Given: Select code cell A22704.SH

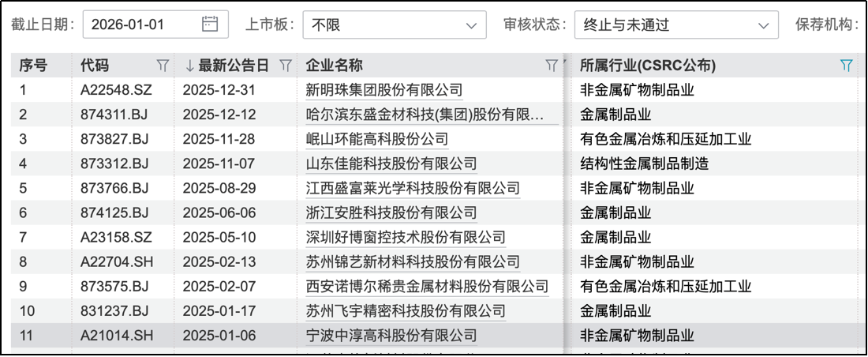Looking at the screenshot, I should 116,261.
